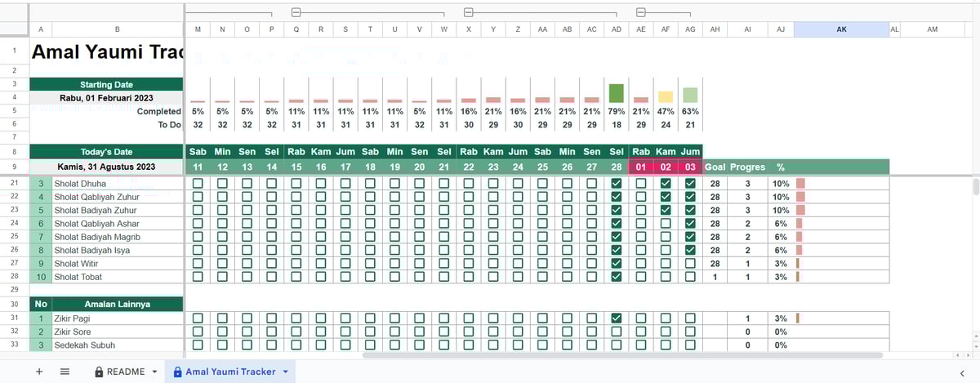Collapse the column group above column AE
Image resolution: width=980 pixels, height=383 pixels.
tap(641, 12)
